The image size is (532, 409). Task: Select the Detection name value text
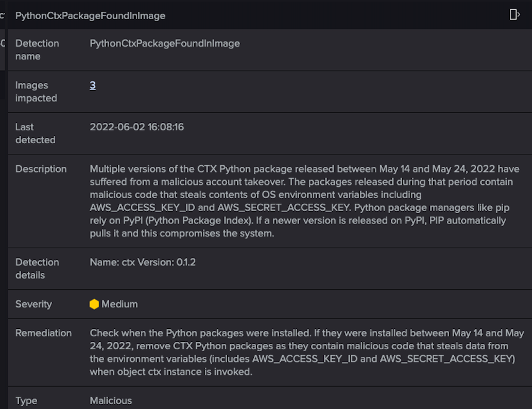pyautogui.click(x=165, y=43)
